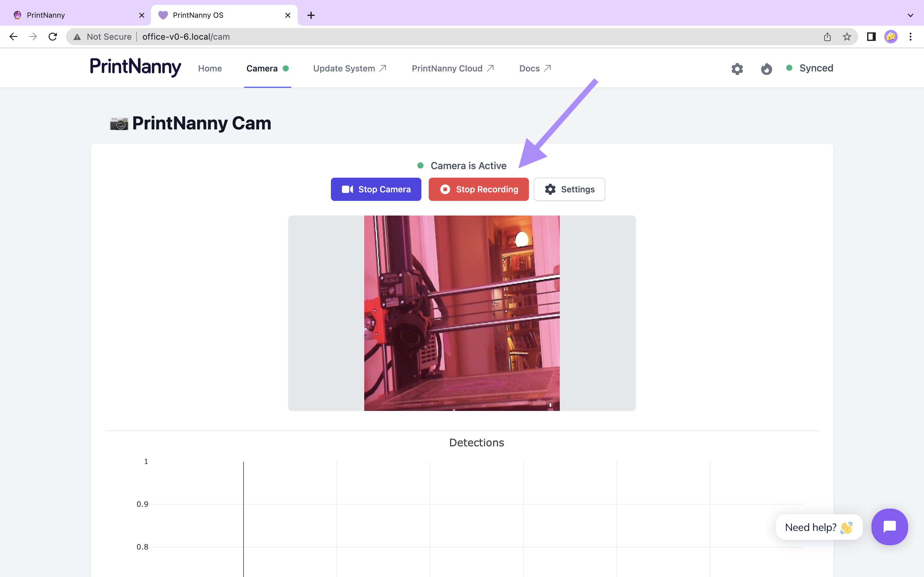Click the Synced status green dot icon
This screenshot has height=577, width=924.
pos(790,68)
